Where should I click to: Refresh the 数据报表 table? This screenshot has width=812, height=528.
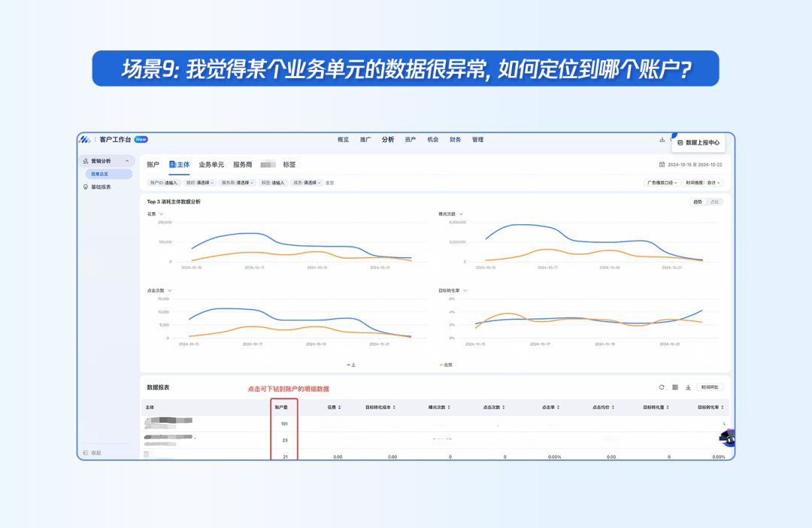(662, 387)
